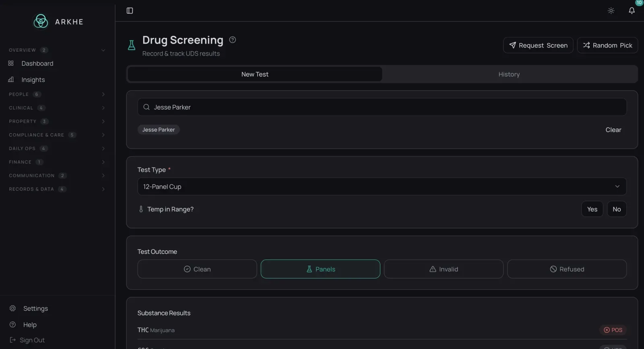Select No for Temp in Range
Viewport: 644px width, 349px height.
tap(617, 209)
